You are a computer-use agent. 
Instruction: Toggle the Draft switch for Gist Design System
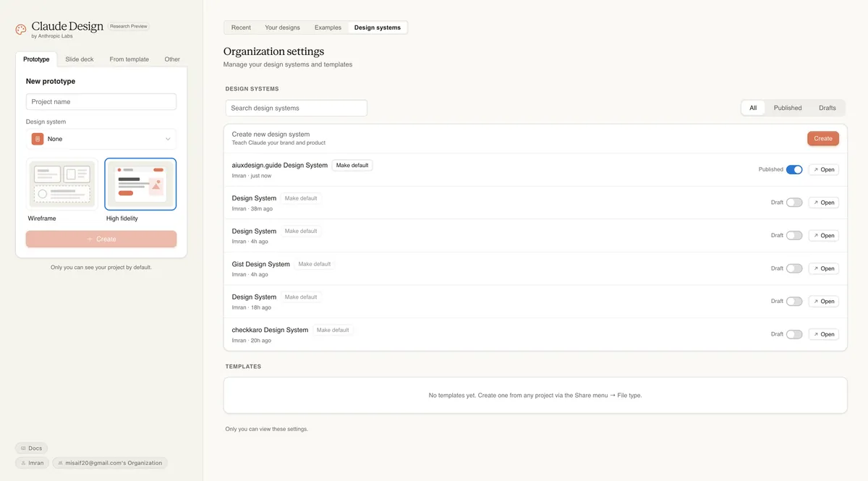click(794, 268)
